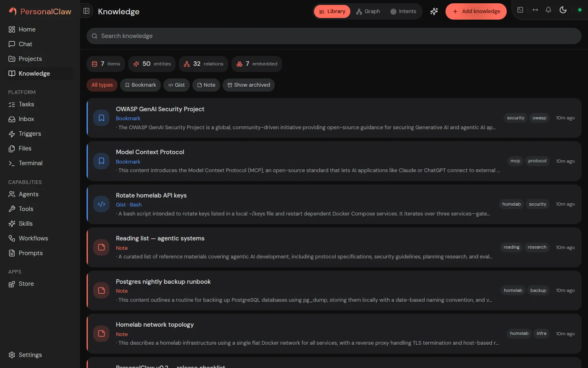
Task: Click the 7 items stat chip
Action: tap(106, 64)
